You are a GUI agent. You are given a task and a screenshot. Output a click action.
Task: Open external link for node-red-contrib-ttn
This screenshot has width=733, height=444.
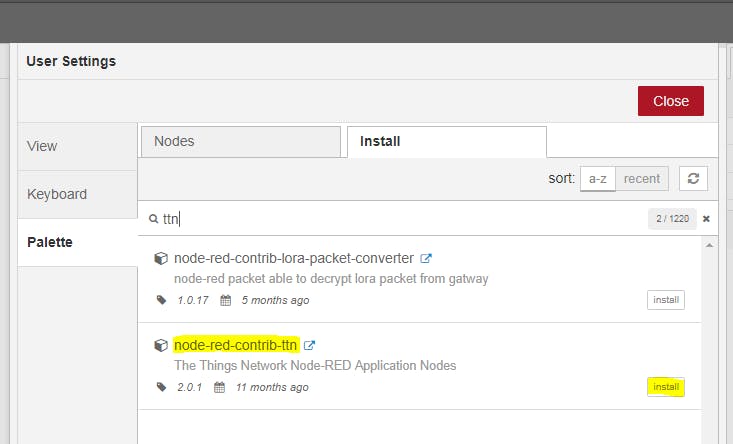(x=309, y=345)
